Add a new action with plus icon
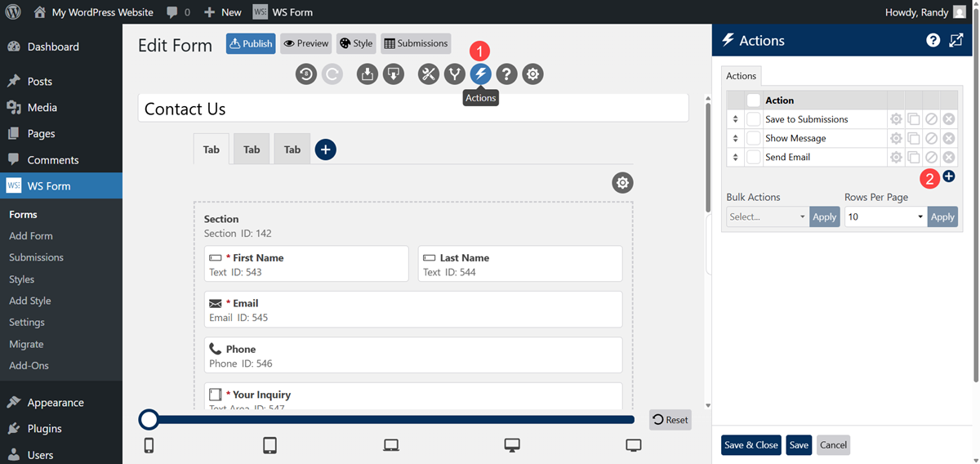This screenshot has height=464, width=980. pos(948,176)
